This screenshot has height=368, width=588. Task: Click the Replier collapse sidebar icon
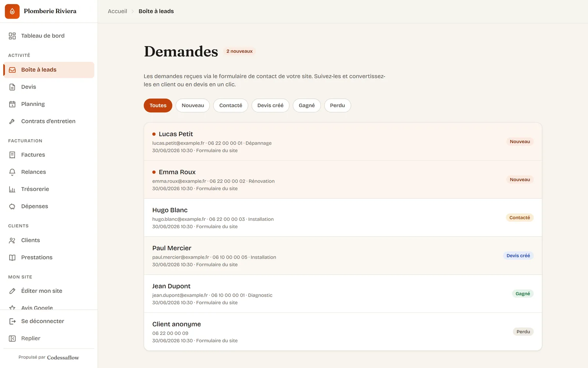pyautogui.click(x=12, y=338)
